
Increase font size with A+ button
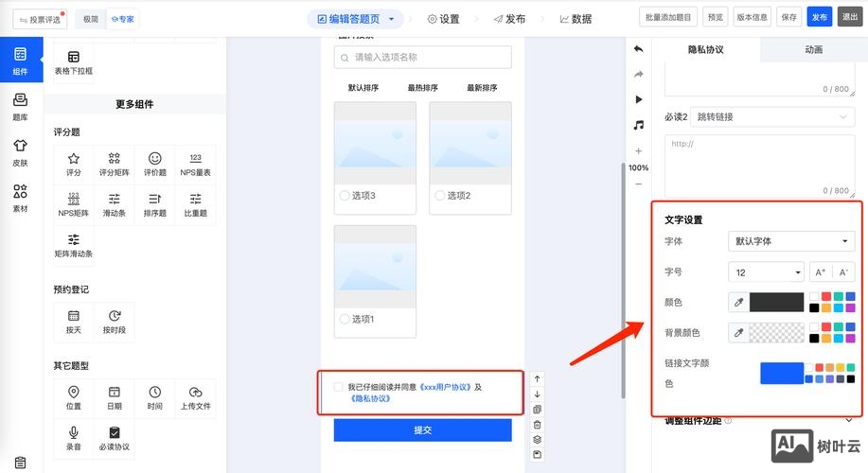tap(820, 272)
